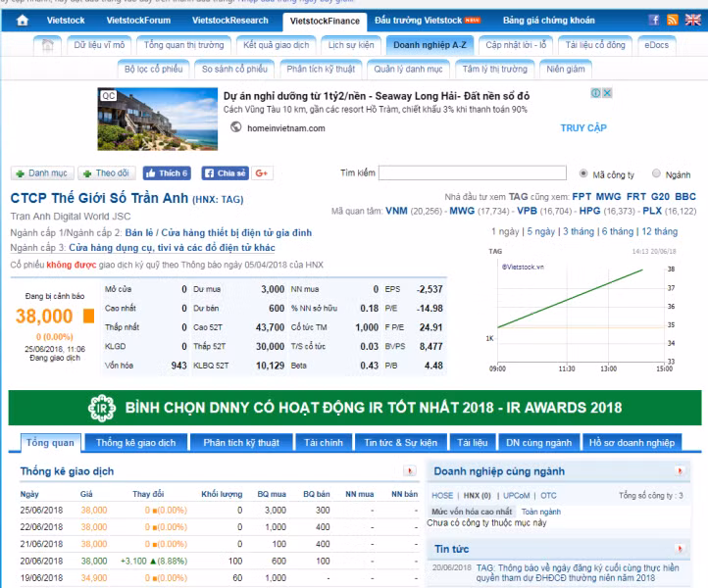Go to the home icon in top navigation
Image resolution: width=708 pixels, height=588 pixels.
(x=23, y=21)
